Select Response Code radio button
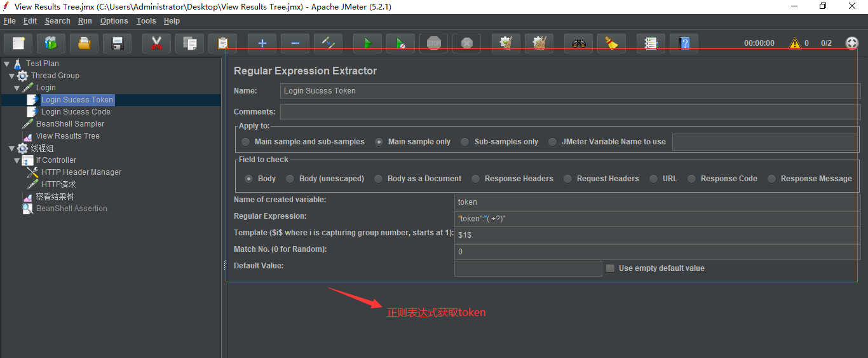Viewport: 868px width, 358px height. [692, 179]
